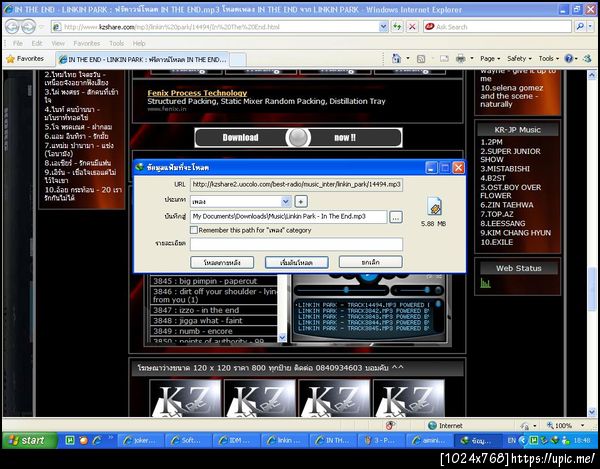The width and height of the screenshot is (600, 469).
Task: Open the View menu
Action: (58, 43)
